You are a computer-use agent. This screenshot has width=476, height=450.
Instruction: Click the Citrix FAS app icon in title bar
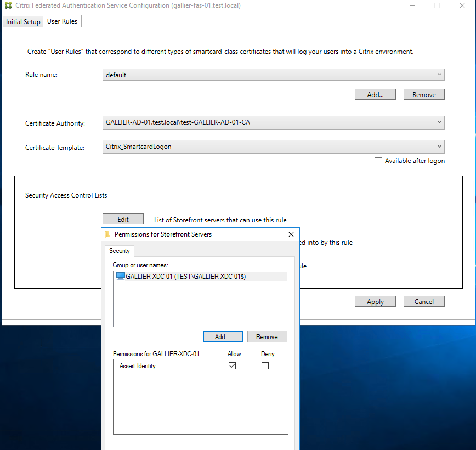pyautogui.click(x=8, y=5)
